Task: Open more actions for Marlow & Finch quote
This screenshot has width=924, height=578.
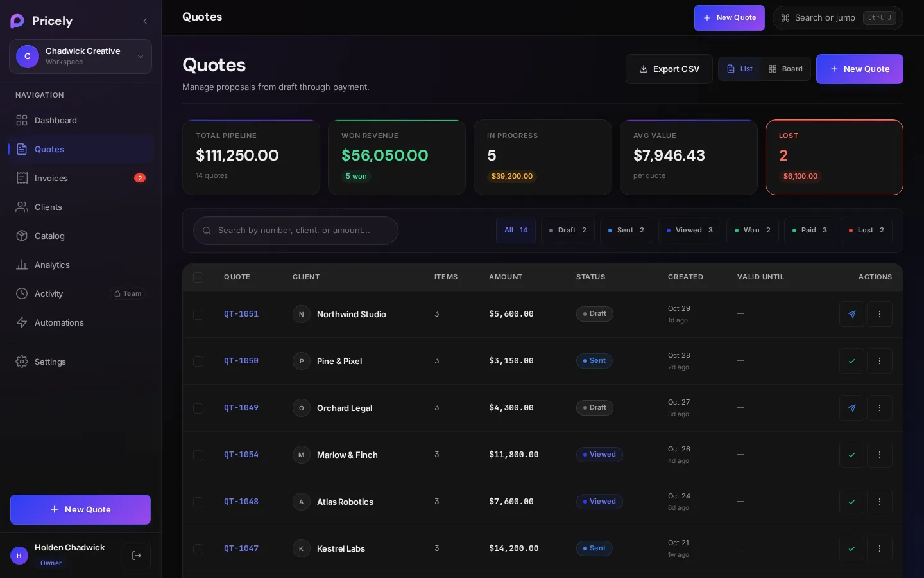Action: coord(880,455)
